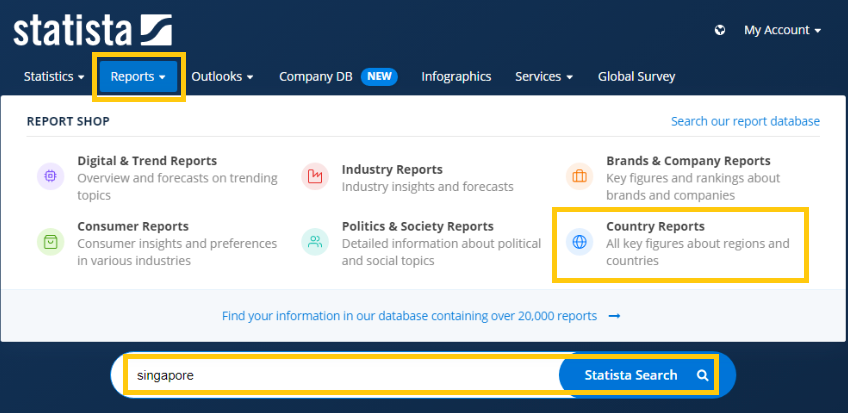Screen dimensions: 848x413
Task: Click "Overview and forecasts on trending topics" text
Action: (177, 186)
